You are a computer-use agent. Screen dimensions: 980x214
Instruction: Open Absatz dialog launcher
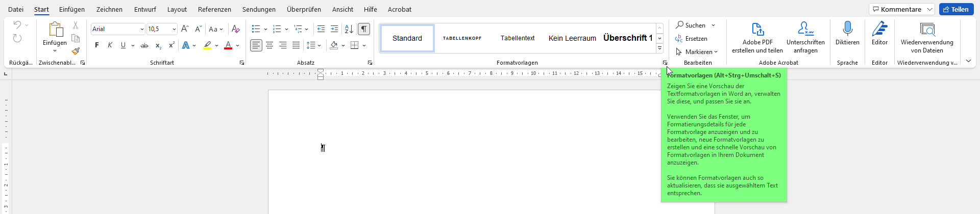tap(370, 63)
